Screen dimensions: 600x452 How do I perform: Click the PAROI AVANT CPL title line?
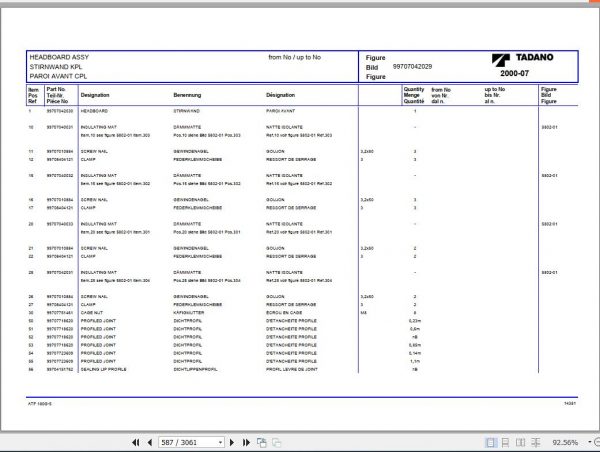coord(58,76)
